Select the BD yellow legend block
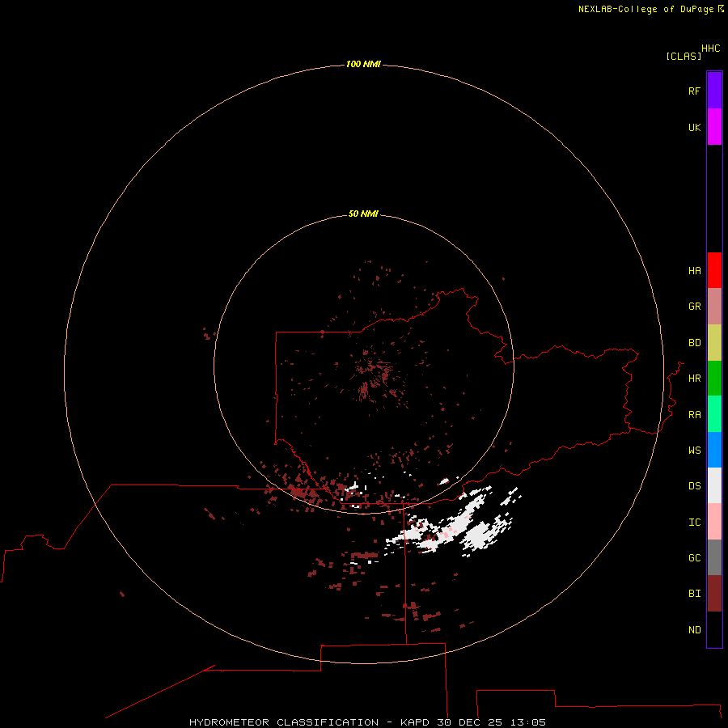Screen dimensions: 728x728 [x=714, y=343]
